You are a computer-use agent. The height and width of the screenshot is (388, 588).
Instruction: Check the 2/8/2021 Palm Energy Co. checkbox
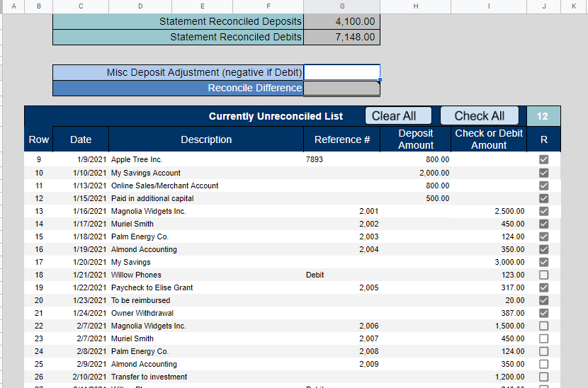(543, 351)
